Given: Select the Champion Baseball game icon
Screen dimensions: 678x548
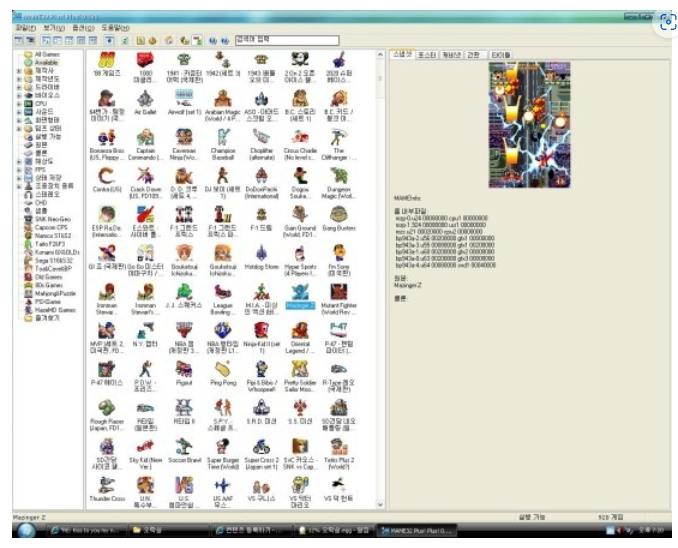Looking at the screenshot, I should pyautogui.click(x=223, y=144).
